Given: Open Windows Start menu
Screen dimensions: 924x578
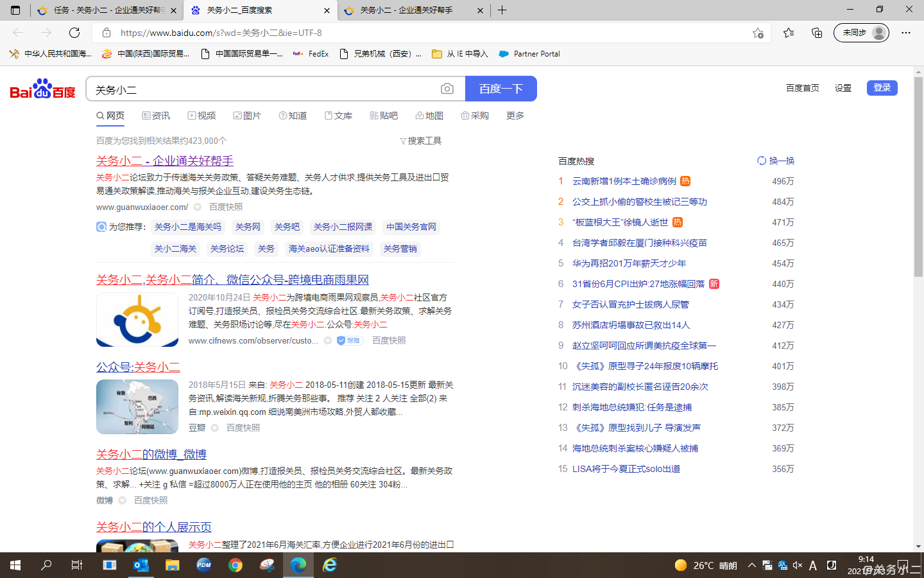Looking at the screenshot, I should pyautogui.click(x=15, y=565).
